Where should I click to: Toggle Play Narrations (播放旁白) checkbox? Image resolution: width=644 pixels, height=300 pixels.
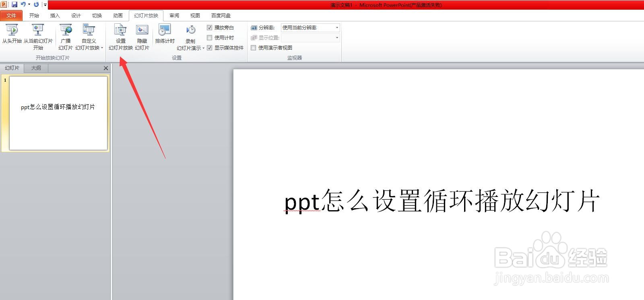(209, 27)
